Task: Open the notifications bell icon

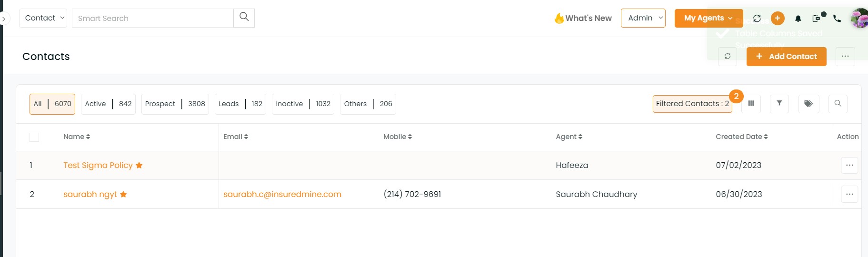Action: (x=798, y=19)
